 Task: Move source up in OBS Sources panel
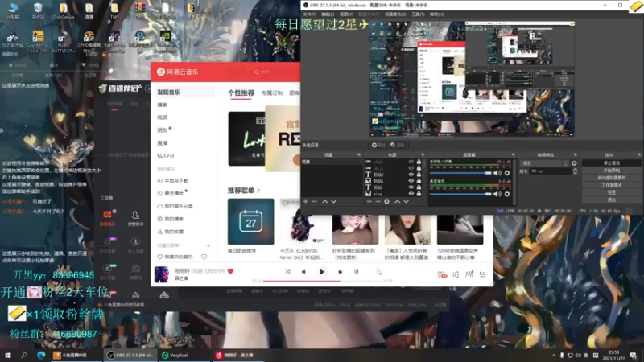click(397, 202)
